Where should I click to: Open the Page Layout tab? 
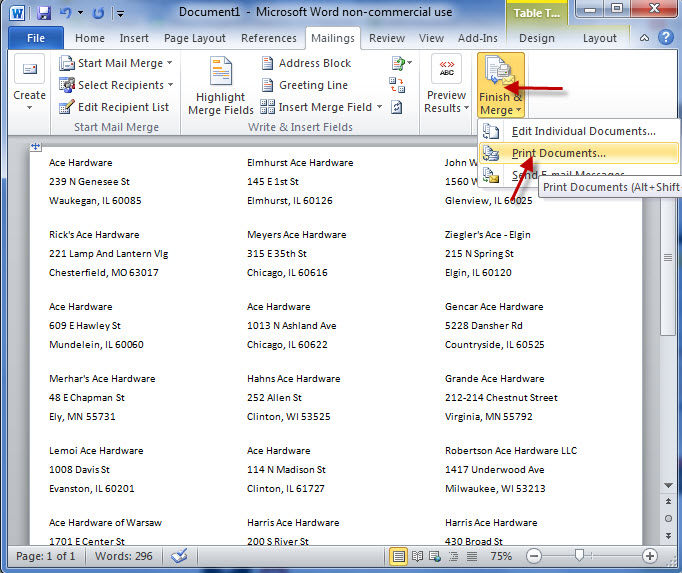tap(195, 38)
